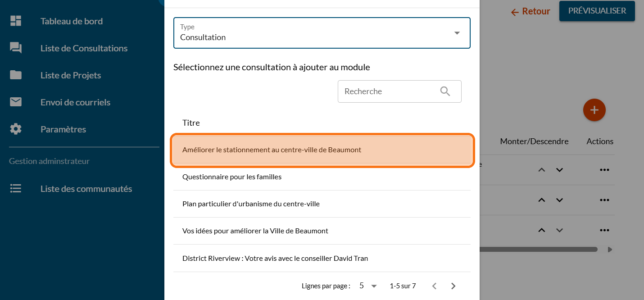Click the Recherche input field

(387, 91)
